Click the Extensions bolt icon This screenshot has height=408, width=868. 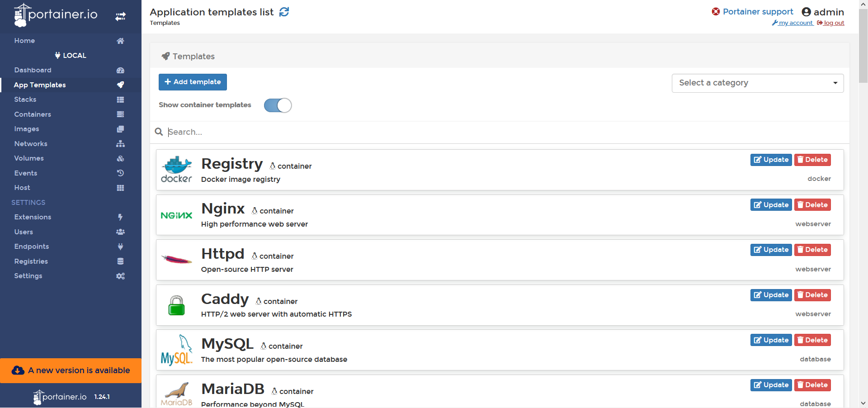(120, 217)
